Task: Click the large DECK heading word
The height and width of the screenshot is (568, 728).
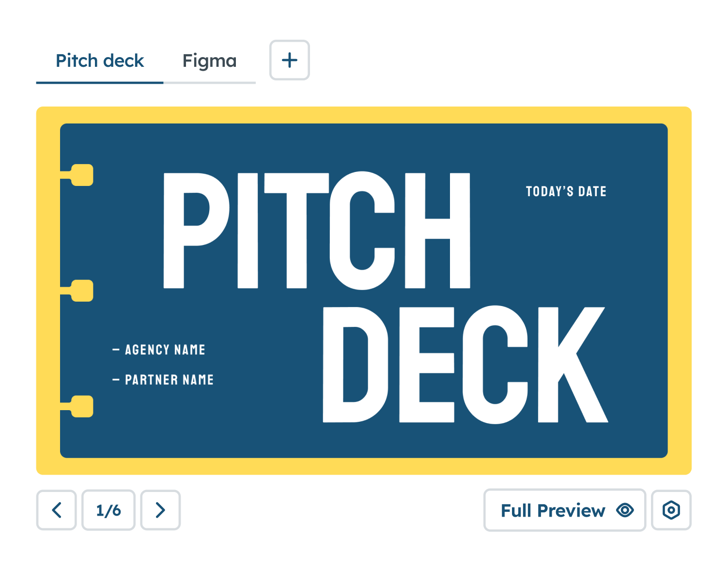Action: pos(465,365)
